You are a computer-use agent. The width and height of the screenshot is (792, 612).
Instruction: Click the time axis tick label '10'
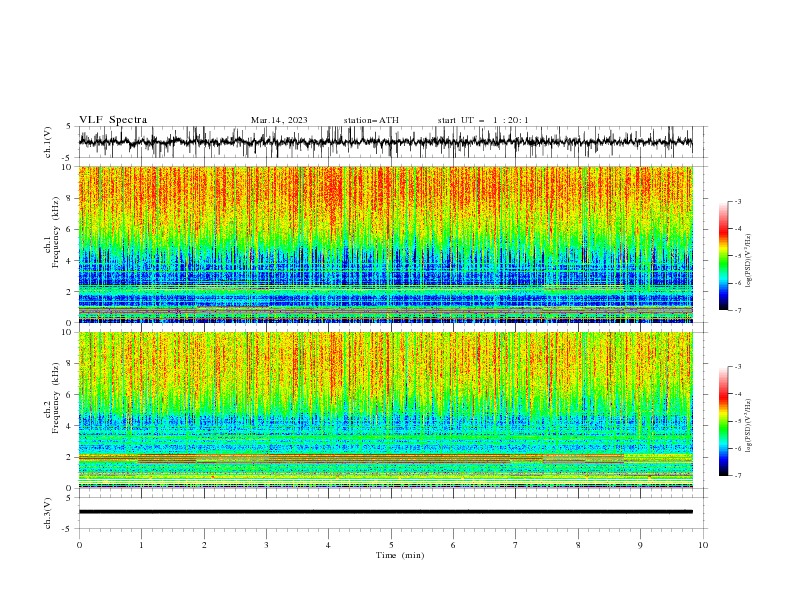(703, 545)
